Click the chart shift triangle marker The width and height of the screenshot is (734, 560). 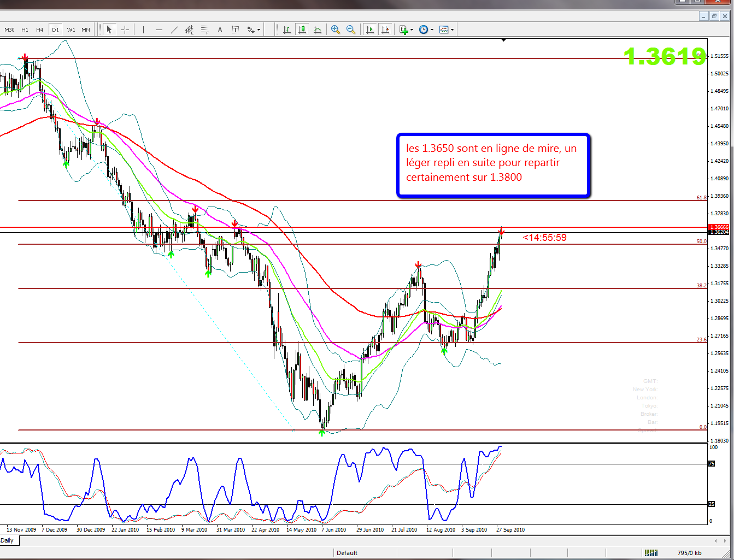[503, 40]
